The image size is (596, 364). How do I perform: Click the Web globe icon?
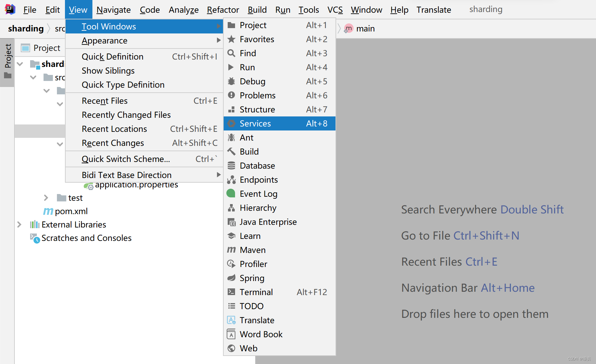[231, 348]
